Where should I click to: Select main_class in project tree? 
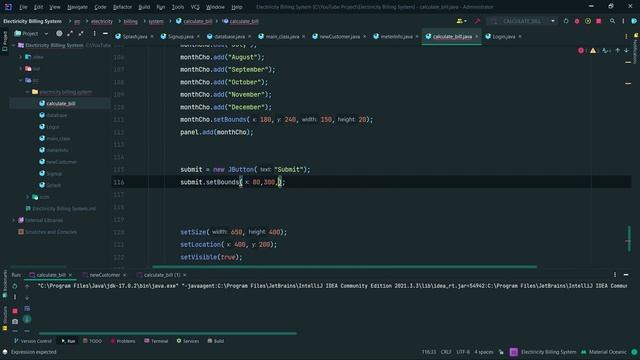[58, 138]
